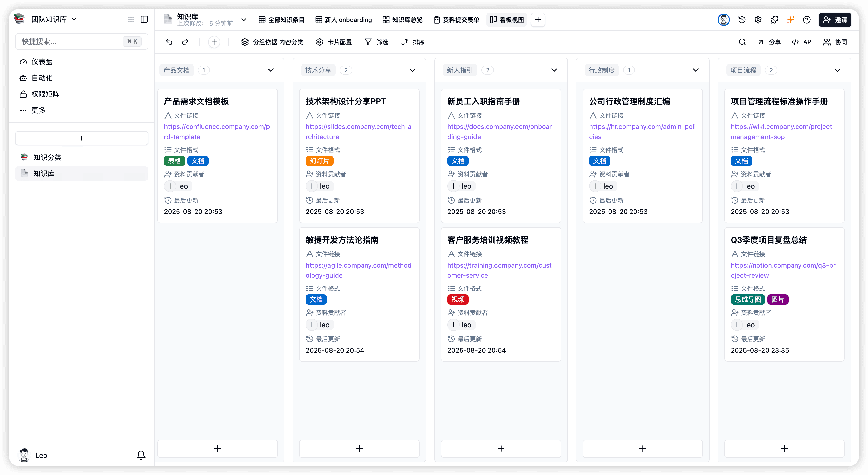Select the 看板视图 tab
The image size is (868, 475).
coord(507,20)
